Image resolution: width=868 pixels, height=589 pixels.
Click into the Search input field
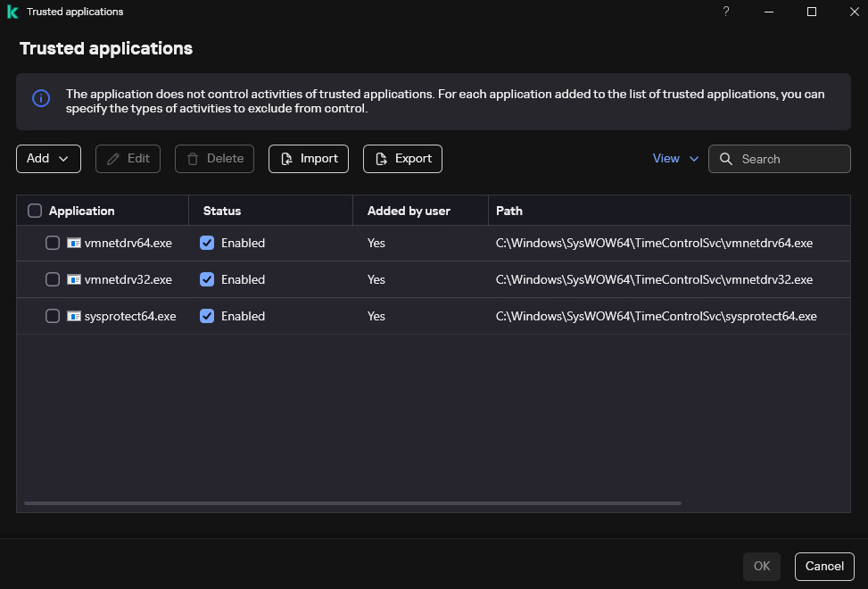tap(789, 159)
